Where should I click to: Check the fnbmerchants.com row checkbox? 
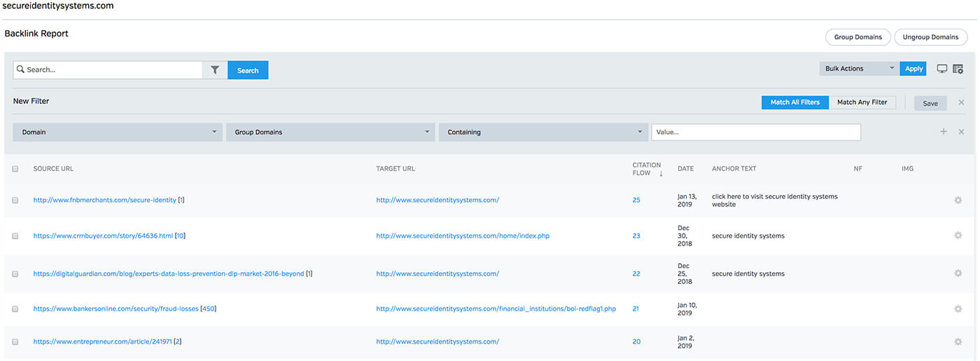click(x=15, y=200)
